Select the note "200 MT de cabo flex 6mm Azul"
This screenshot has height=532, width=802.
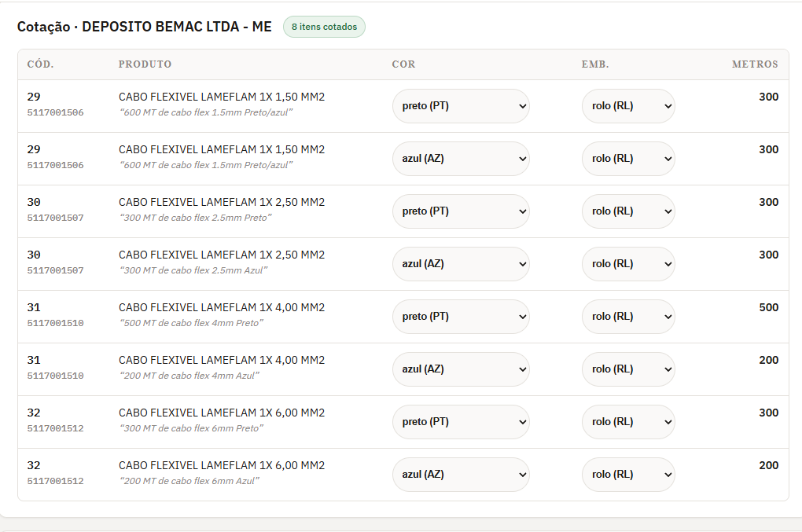pyautogui.click(x=189, y=481)
